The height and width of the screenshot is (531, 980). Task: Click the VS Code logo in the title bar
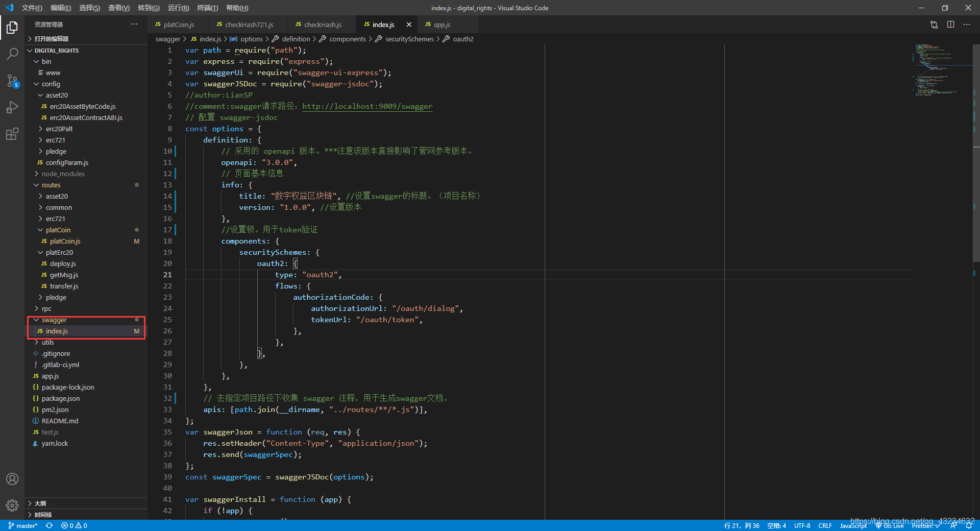coord(9,8)
